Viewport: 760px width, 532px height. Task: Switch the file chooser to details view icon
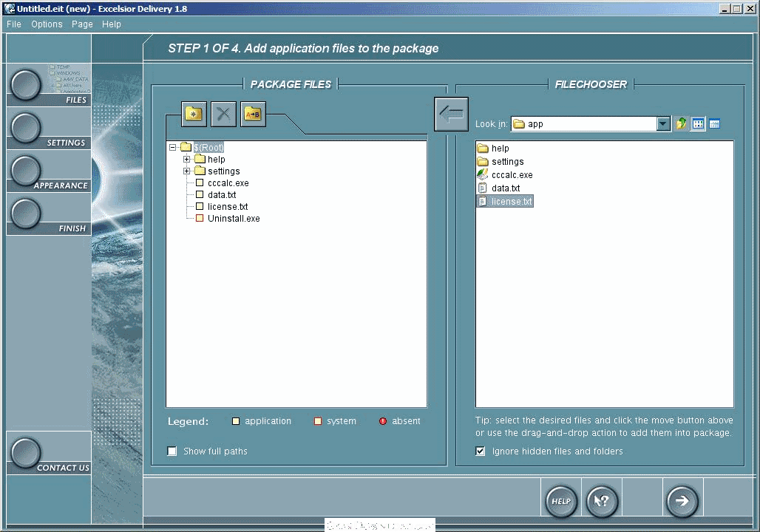(x=714, y=123)
